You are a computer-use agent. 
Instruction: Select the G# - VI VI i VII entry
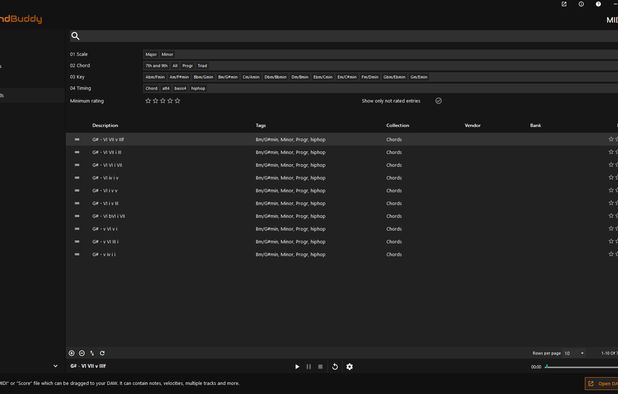pyautogui.click(x=107, y=165)
